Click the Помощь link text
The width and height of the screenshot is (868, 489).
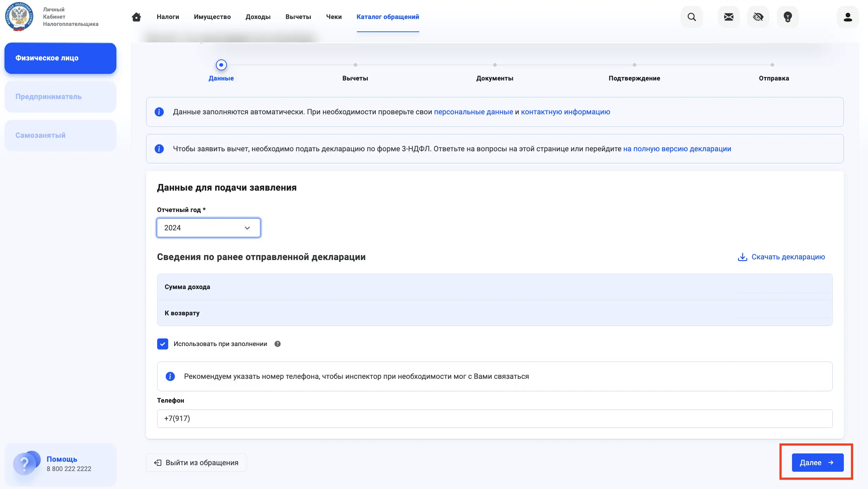tap(62, 459)
